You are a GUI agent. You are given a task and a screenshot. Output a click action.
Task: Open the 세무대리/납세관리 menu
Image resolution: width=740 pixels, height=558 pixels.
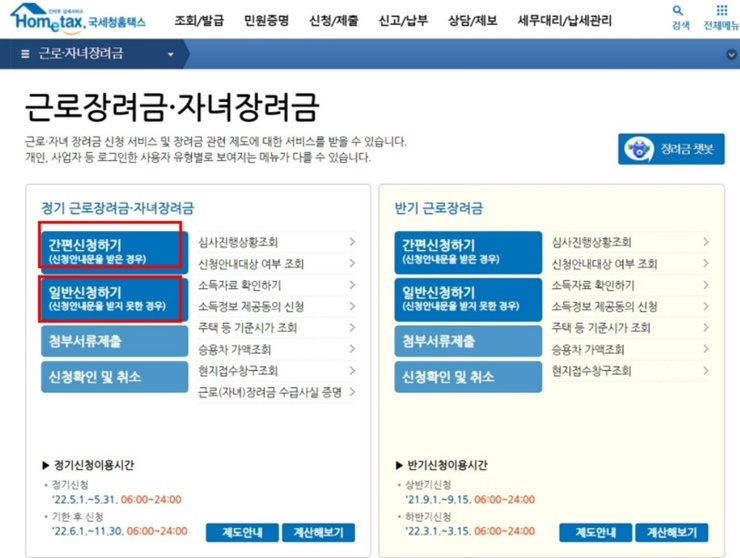[x=564, y=20]
